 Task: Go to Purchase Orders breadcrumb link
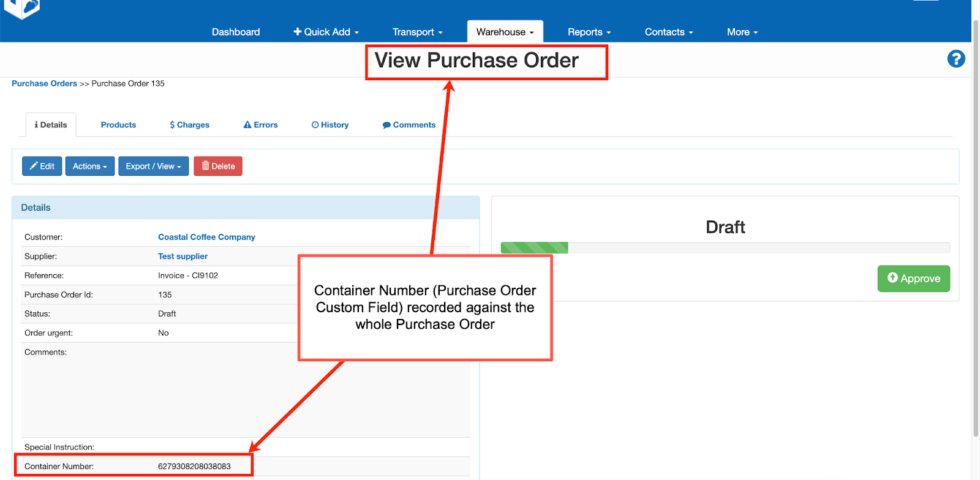click(x=44, y=83)
